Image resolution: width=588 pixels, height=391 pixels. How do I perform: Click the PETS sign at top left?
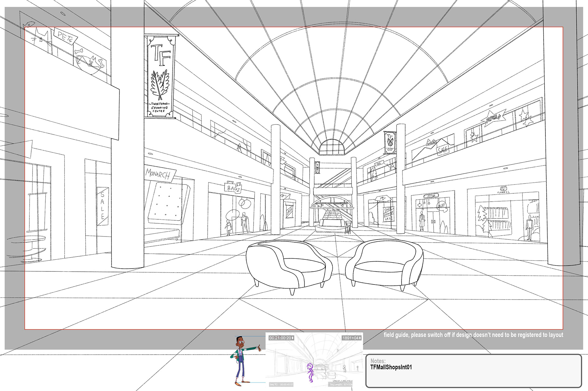tap(65, 37)
